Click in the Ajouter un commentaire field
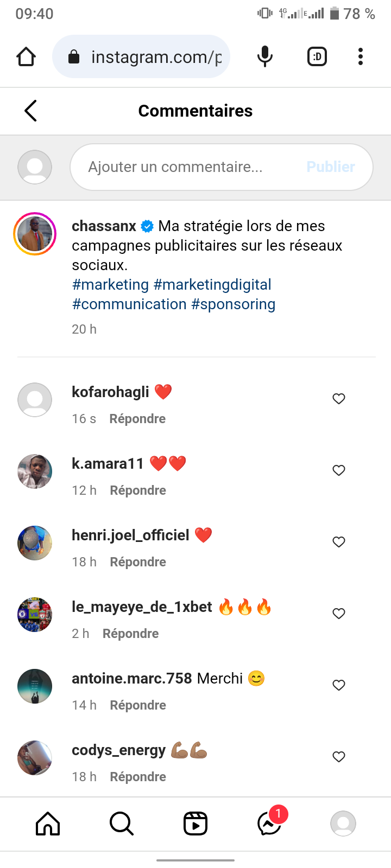The image size is (391, 868). point(185,167)
